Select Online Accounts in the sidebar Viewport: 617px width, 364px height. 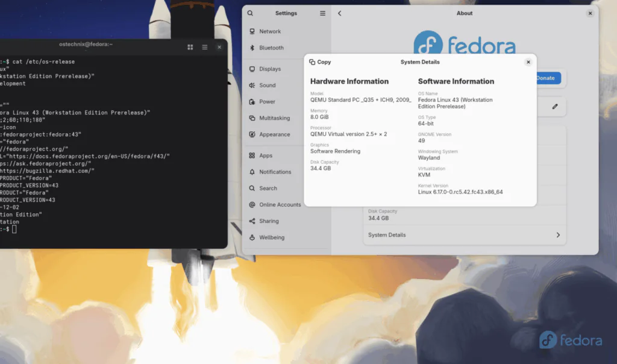[280, 205]
